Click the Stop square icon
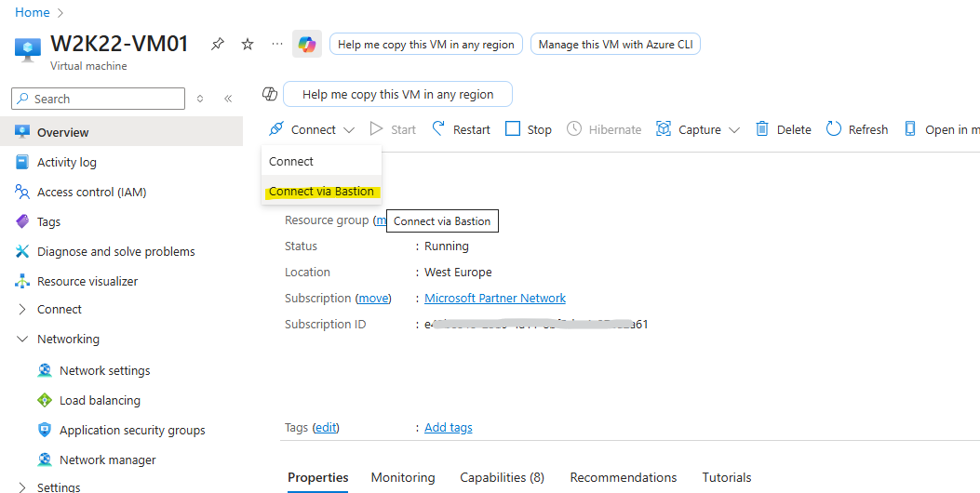This screenshot has width=980, height=493. [513, 128]
